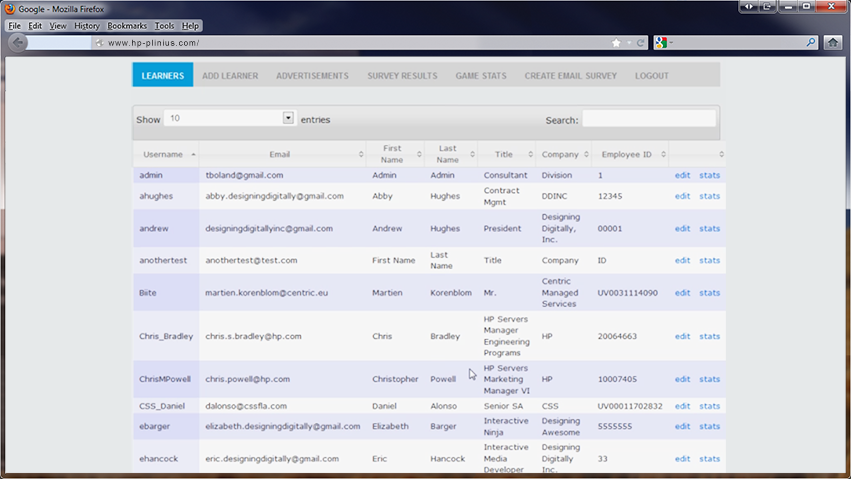The width and height of the screenshot is (851, 479).
Task: Go to the Advertisements tab
Action: point(312,75)
